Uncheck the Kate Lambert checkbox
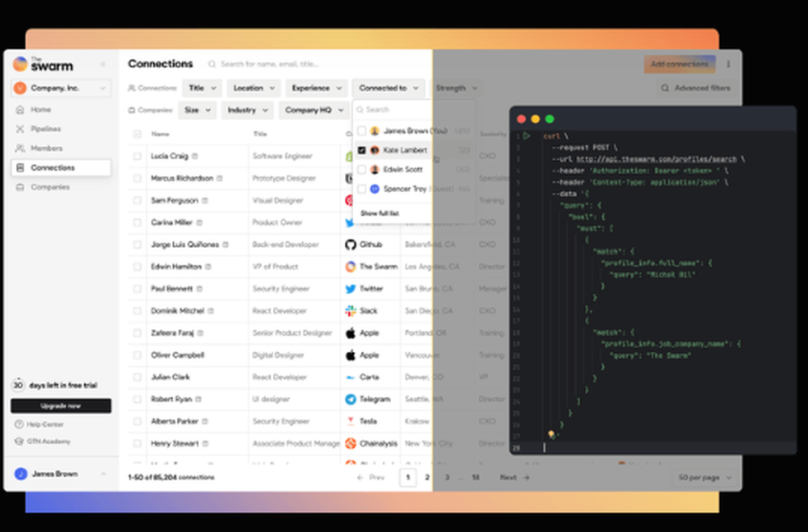This screenshot has height=532, width=808. point(362,150)
